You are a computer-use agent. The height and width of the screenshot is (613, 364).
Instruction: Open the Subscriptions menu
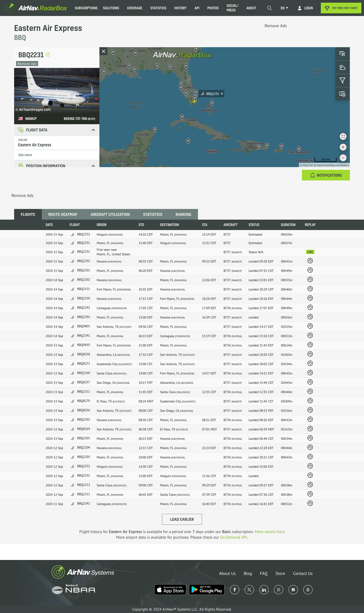86,8
